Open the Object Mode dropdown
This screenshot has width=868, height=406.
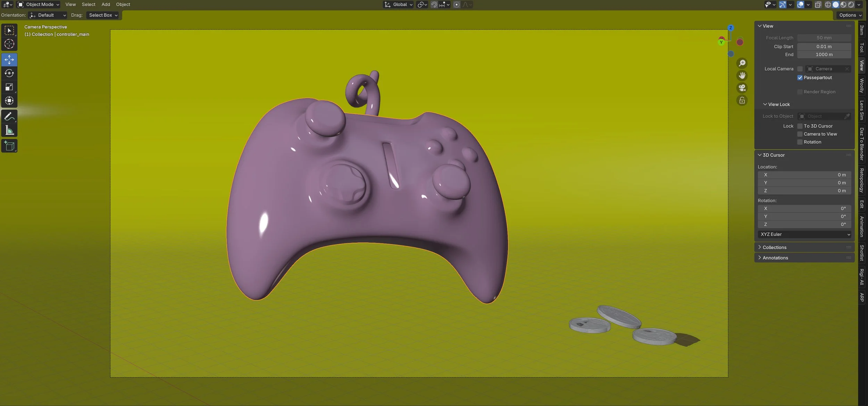(x=39, y=5)
